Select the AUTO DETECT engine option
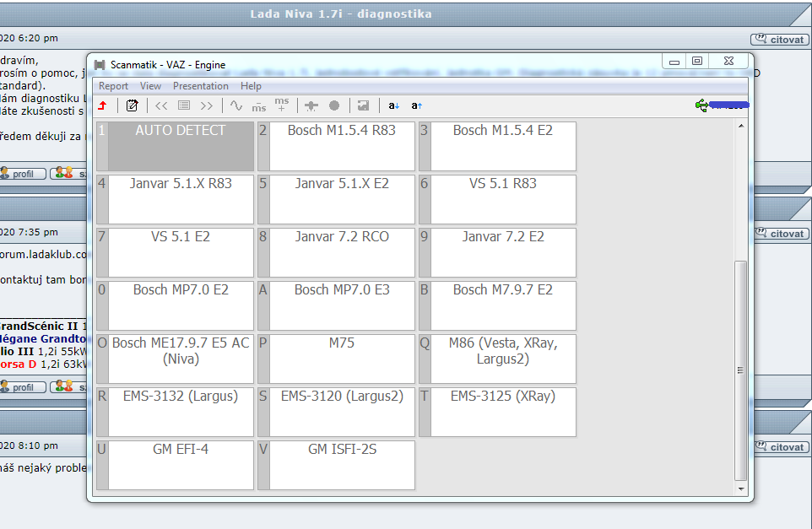Screen dimensions: 812x529 point(181,146)
